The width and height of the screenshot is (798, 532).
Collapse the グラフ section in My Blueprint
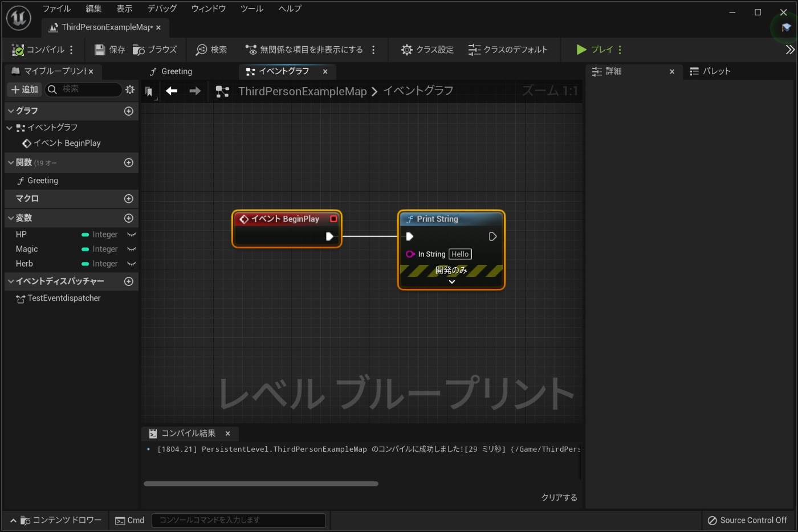pos(10,111)
